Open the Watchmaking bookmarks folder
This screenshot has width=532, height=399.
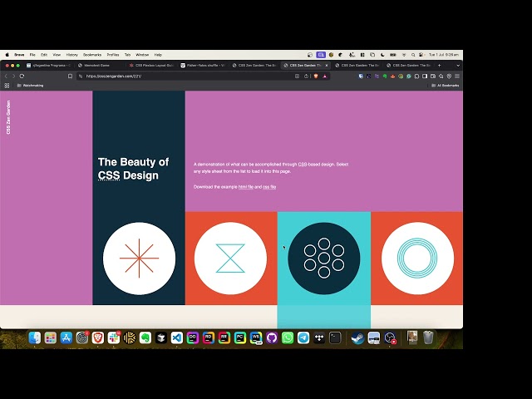coord(30,85)
